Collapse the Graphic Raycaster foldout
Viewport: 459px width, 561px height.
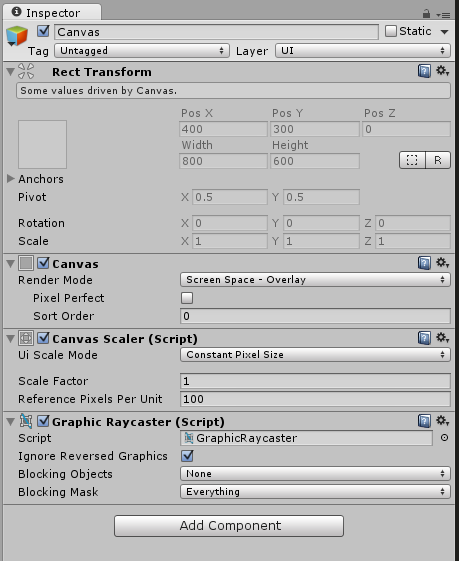(x=11, y=422)
